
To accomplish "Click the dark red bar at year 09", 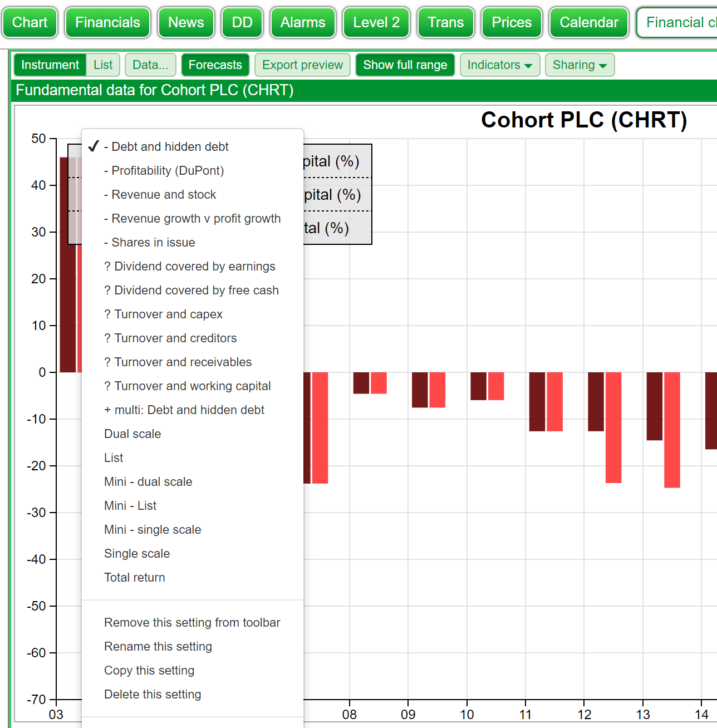I will (420, 390).
